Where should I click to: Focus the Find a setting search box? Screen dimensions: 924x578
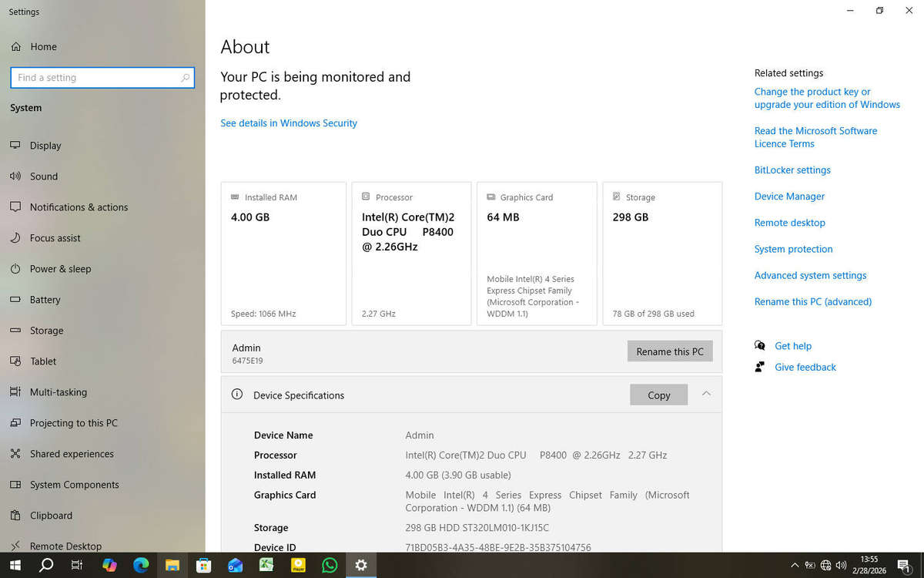102,78
